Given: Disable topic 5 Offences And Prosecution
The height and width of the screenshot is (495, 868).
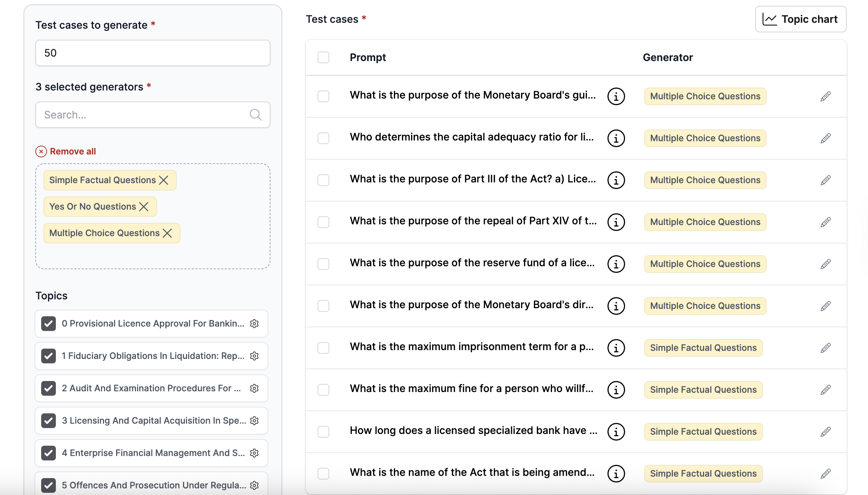Looking at the screenshot, I should point(48,485).
